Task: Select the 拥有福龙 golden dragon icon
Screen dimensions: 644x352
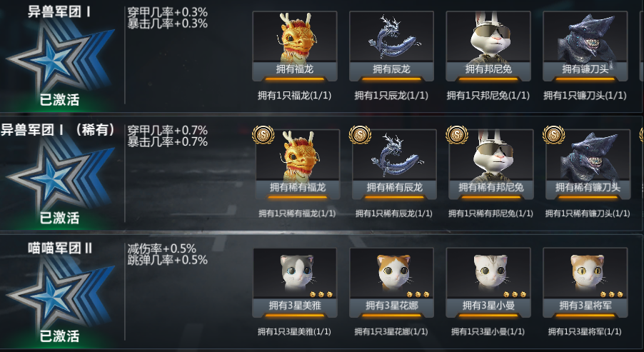Action: pos(294,46)
